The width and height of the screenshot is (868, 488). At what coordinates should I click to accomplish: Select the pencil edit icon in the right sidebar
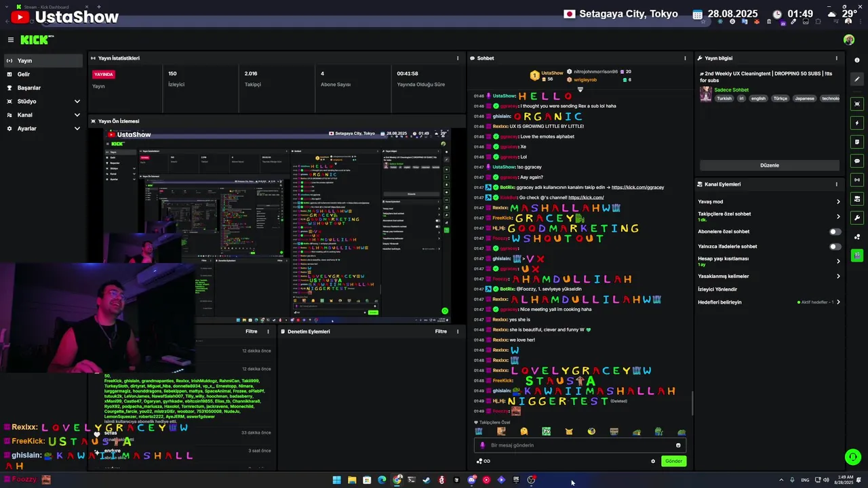[x=857, y=79]
